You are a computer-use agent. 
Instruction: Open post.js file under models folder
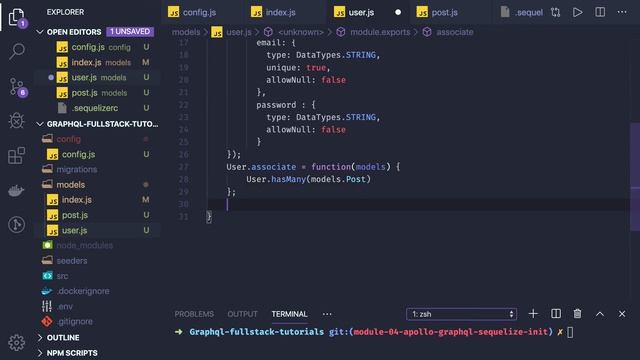[x=98, y=215]
